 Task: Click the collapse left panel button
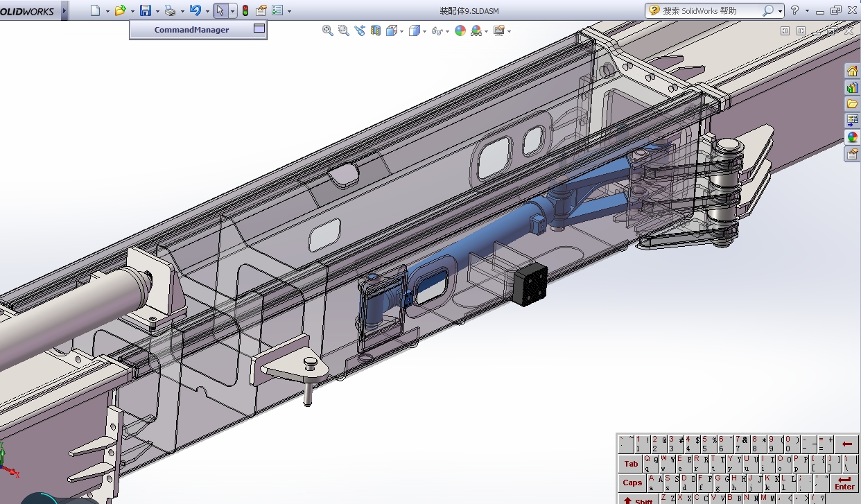tap(785, 31)
